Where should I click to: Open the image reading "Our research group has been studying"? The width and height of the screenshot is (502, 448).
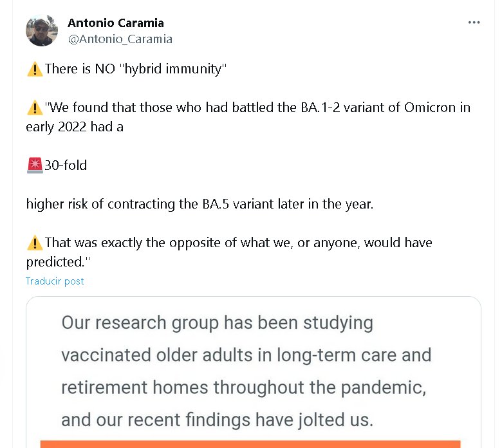click(217, 322)
